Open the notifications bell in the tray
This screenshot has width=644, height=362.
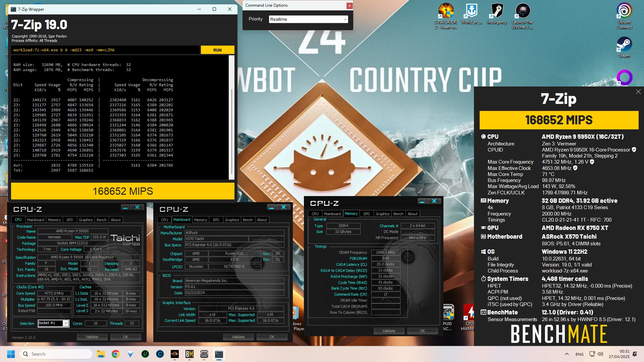tap(635, 354)
